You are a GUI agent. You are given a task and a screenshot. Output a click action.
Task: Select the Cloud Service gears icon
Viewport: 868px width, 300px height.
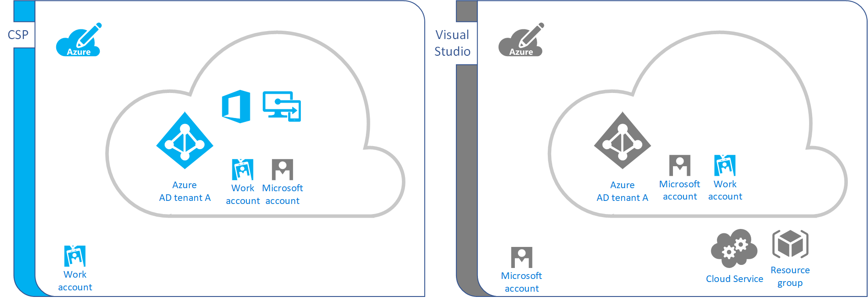click(734, 248)
